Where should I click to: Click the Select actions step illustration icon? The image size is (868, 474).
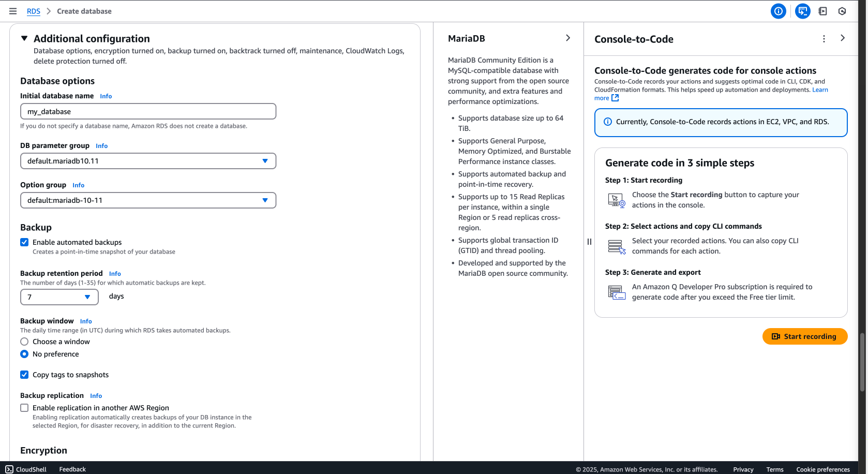[617, 246]
